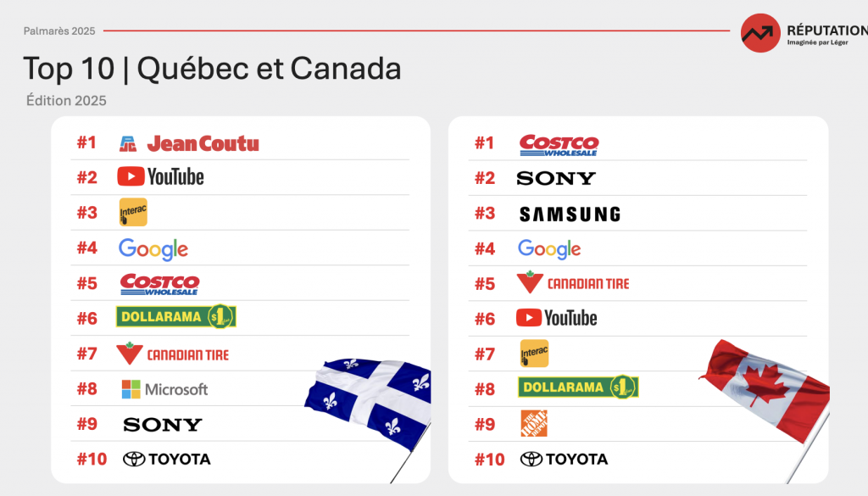Click the "Palmarès 2025" header label
Viewport: 868px width, 496px height.
(59, 31)
